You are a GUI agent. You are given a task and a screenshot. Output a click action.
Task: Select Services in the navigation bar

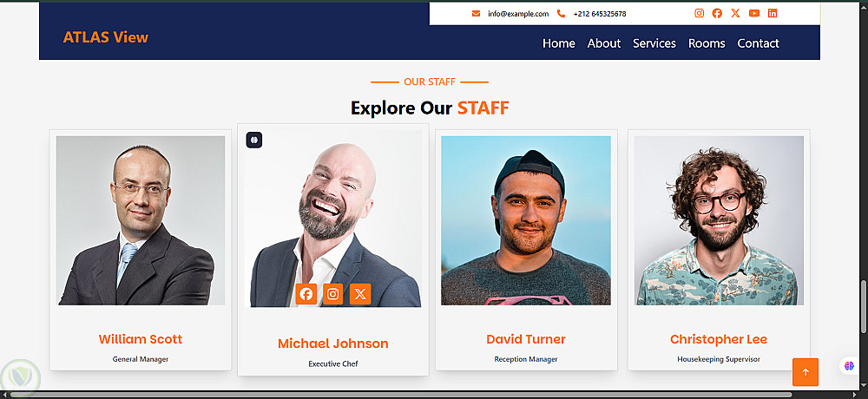654,43
